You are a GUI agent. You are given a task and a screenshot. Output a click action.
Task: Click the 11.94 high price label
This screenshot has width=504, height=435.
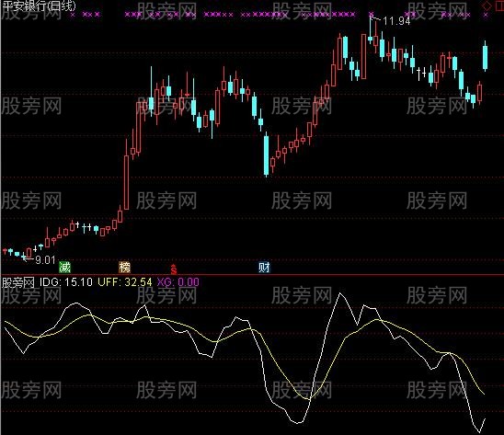[x=396, y=21]
